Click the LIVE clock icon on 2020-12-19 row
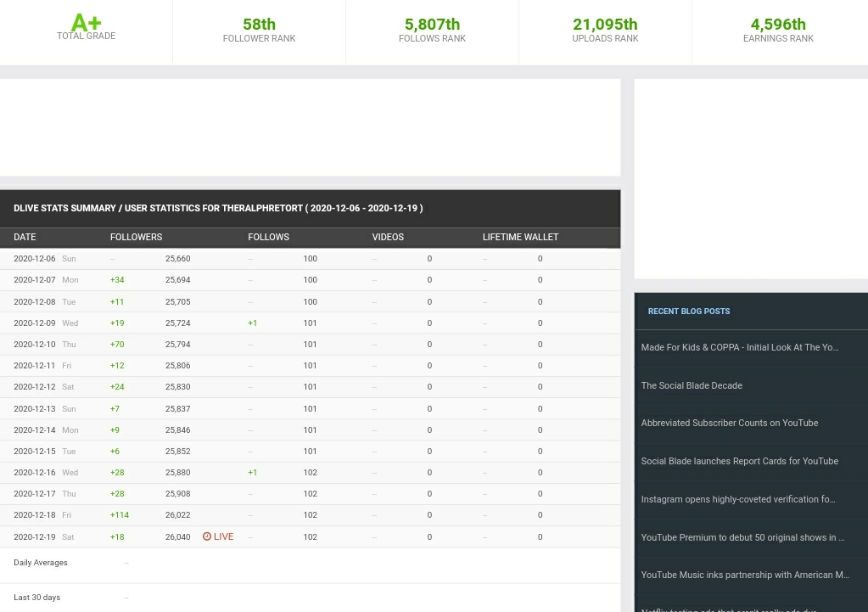 coord(207,536)
